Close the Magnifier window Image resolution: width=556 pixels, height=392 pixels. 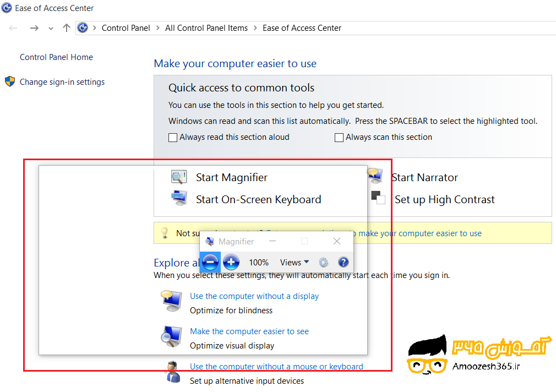tap(337, 241)
